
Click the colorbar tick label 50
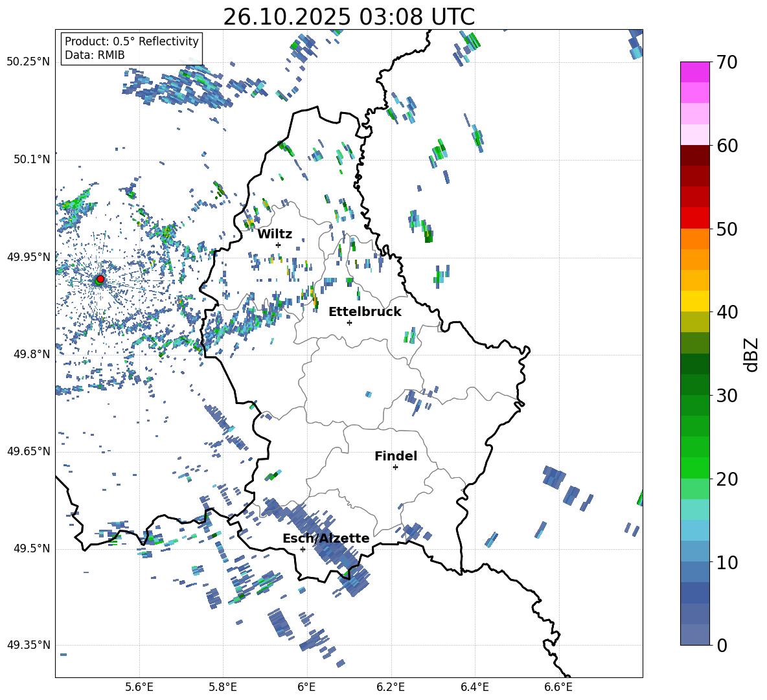coord(727,229)
